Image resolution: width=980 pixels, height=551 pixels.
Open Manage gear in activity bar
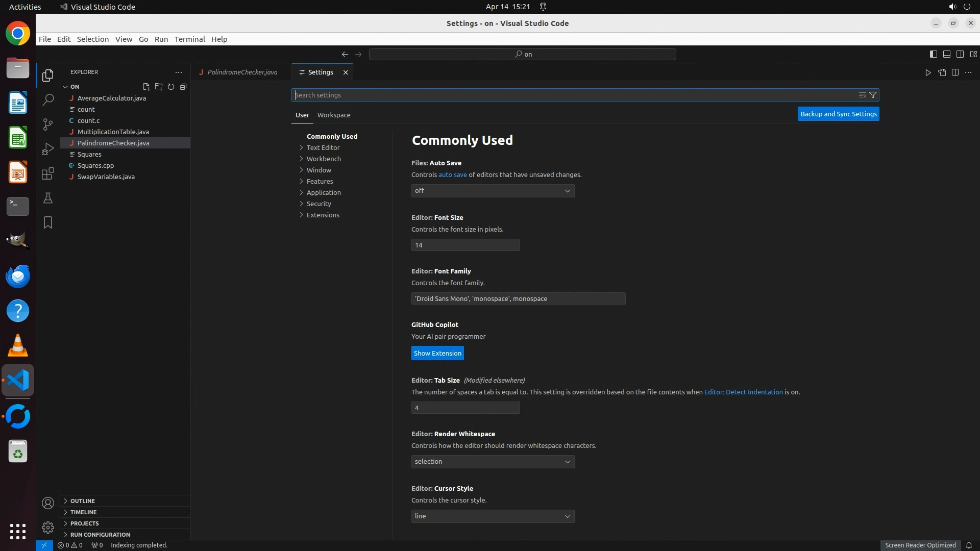tap(48, 528)
